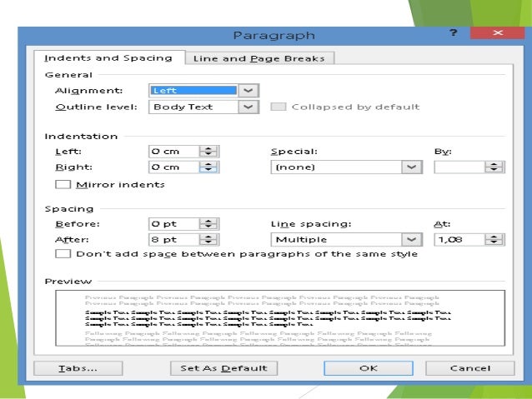Viewport: 532px width, 399px height.
Task: Confirm with the OK button
Action: coord(369,368)
